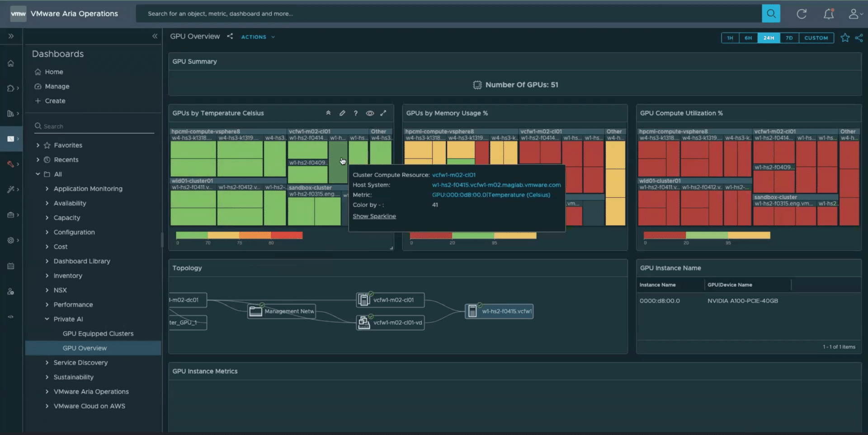Image resolution: width=868 pixels, height=435 pixels.
Task: Expand VMware Cloud on AWS folder
Action: tap(47, 406)
